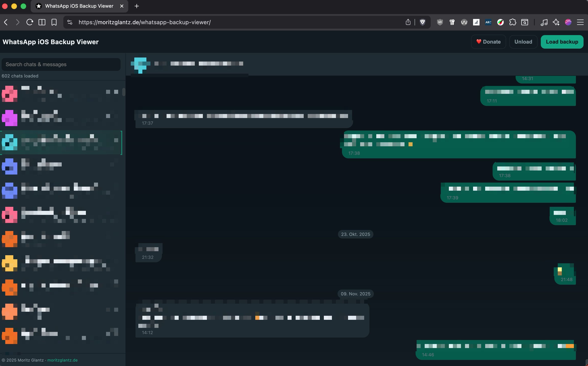Click the Donate button

point(488,42)
